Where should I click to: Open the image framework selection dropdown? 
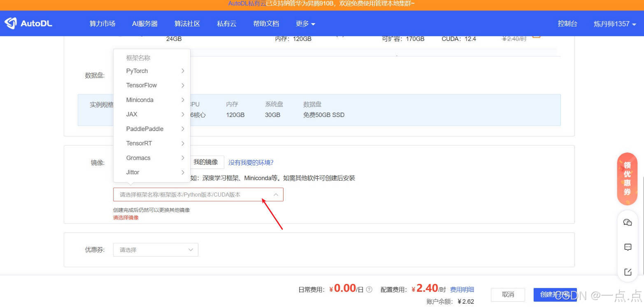coord(198,195)
